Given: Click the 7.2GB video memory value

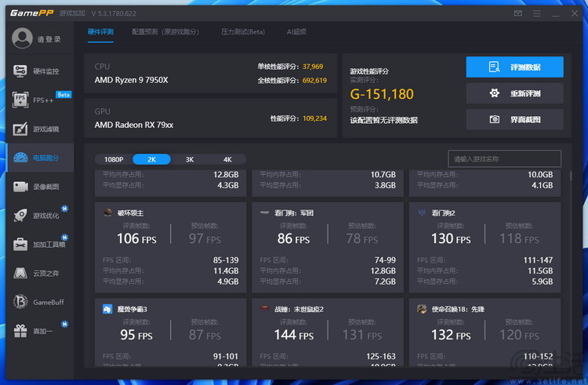Looking at the screenshot, I should (385, 281).
